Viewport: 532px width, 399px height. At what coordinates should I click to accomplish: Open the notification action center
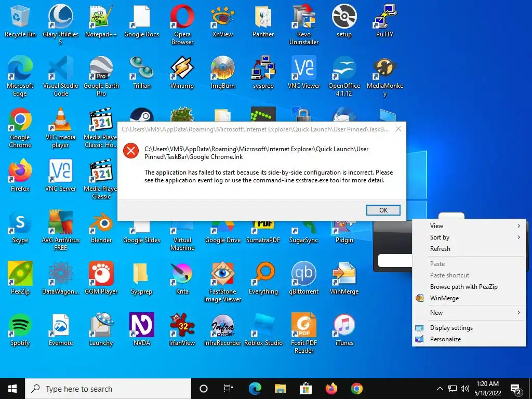(516, 389)
